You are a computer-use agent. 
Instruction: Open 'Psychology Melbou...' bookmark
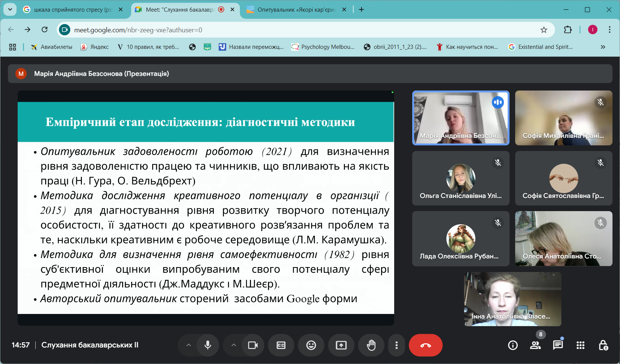pos(323,47)
